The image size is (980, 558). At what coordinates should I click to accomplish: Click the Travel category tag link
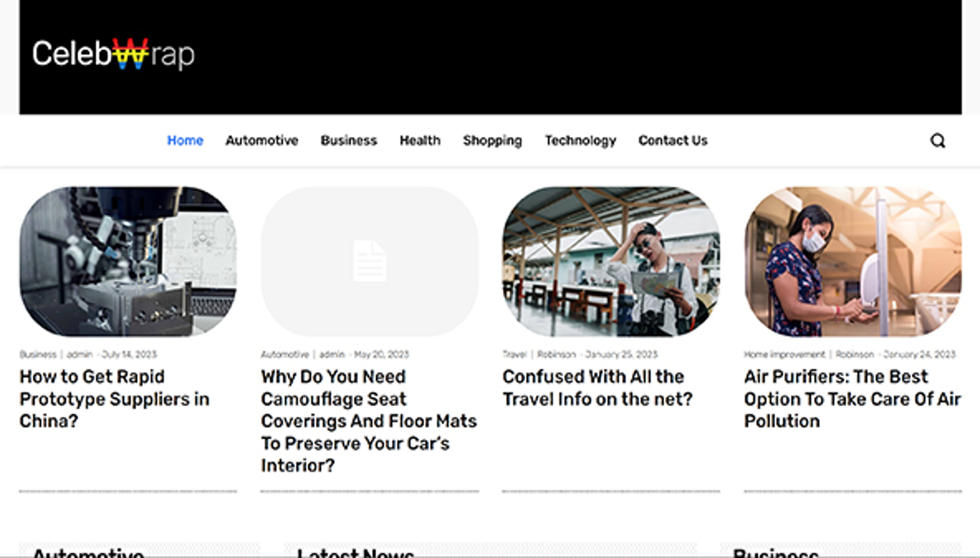(514, 355)
